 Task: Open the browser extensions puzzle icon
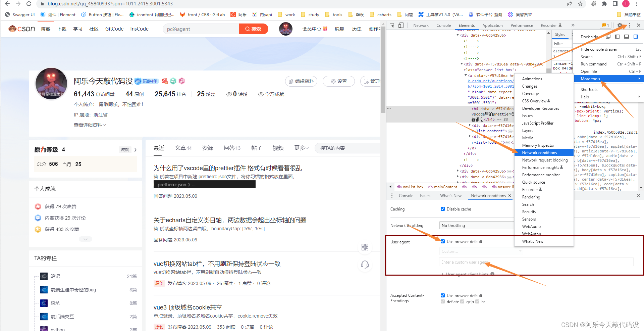tap(604, 4)
